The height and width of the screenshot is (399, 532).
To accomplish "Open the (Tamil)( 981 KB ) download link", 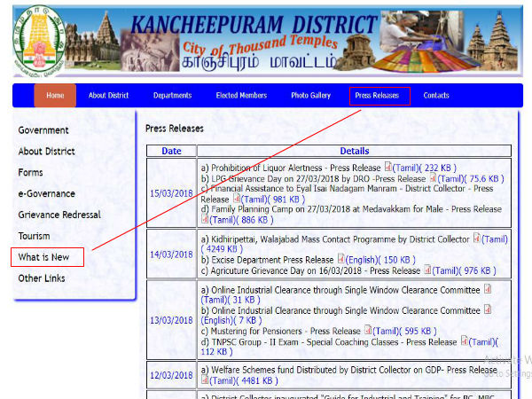I will [273, 199].
